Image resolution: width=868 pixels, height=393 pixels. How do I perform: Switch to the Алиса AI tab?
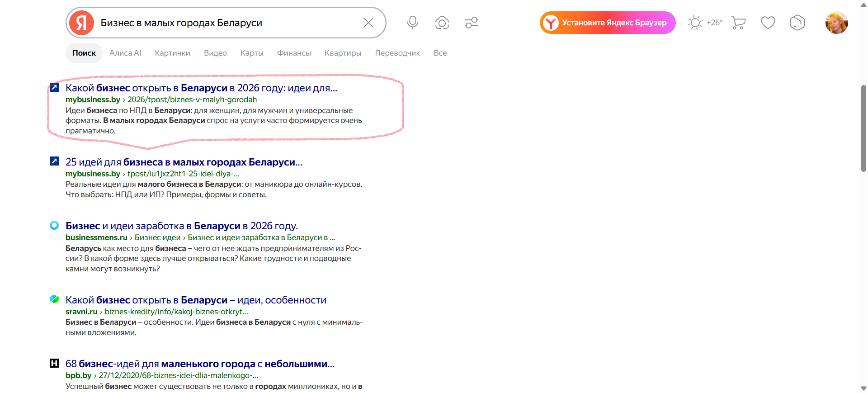pyautogui.click(x=125, y=53)
